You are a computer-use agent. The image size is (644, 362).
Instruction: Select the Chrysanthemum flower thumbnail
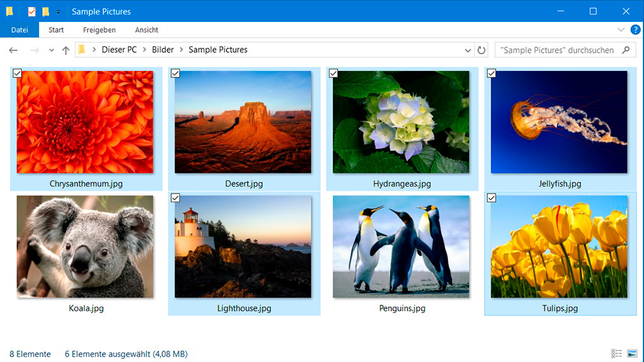click(85, 122)
